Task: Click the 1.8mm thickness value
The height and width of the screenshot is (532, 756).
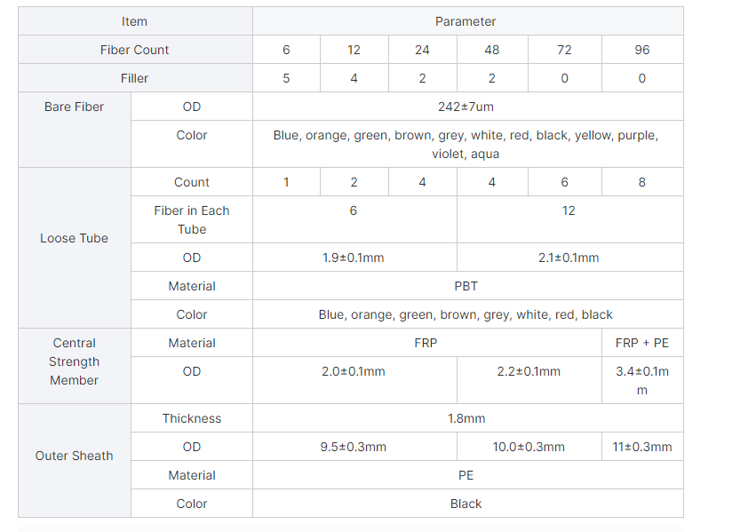Action: pos(467,417)
